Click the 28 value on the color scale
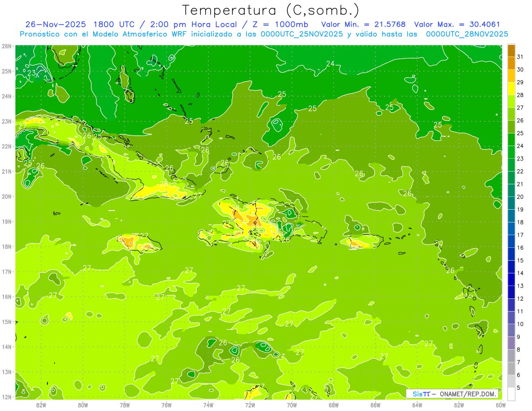The image size is (532, 411). 520,95
